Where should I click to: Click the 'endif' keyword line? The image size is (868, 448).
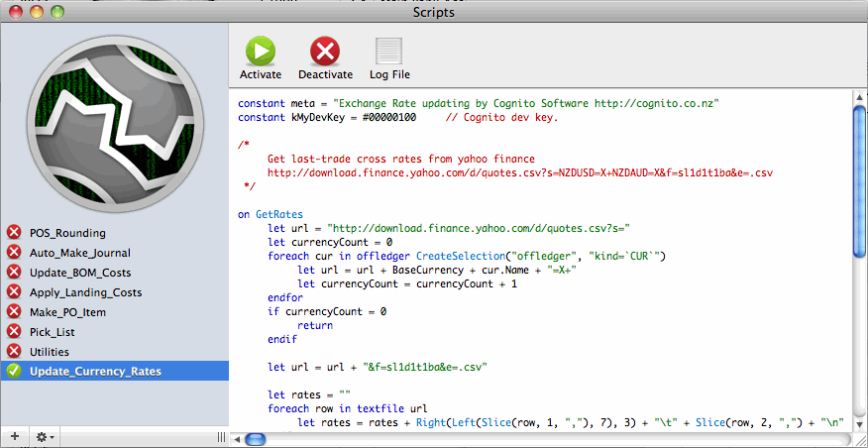tap(282, 339)
